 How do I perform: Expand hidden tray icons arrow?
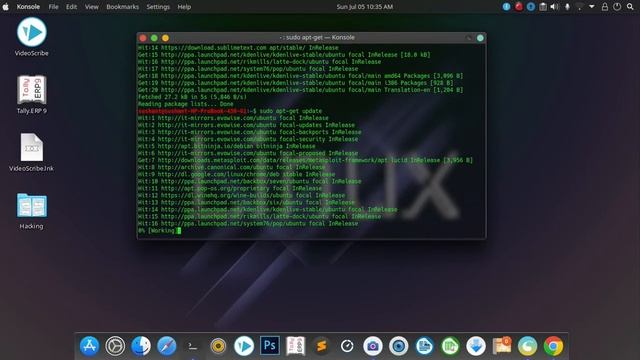[x=591, y=7]
